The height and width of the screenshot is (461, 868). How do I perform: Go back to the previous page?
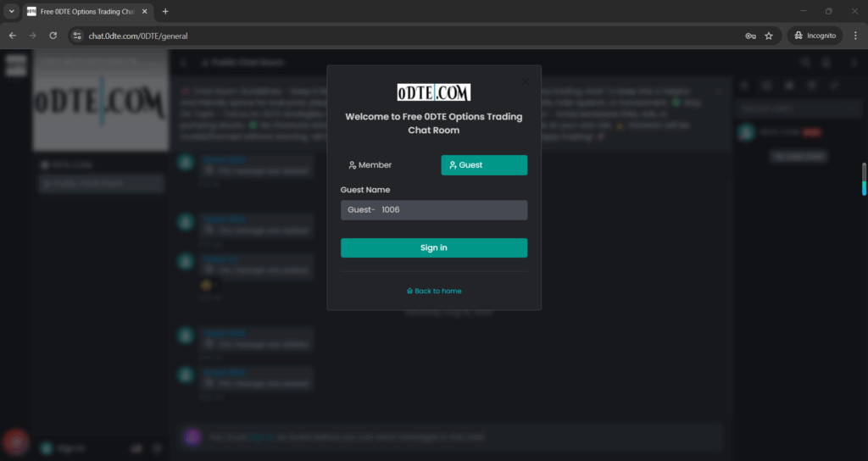pos(12,36)
